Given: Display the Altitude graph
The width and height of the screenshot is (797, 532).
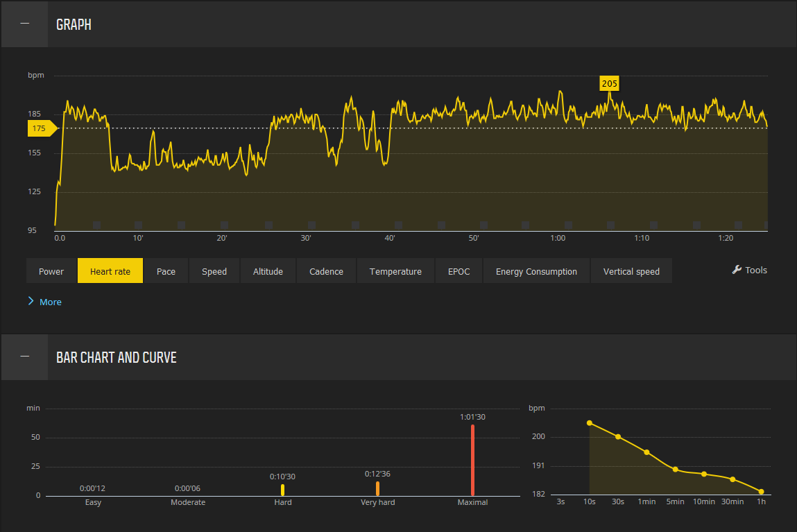Looking at the screenshot, I should [267, 271].
